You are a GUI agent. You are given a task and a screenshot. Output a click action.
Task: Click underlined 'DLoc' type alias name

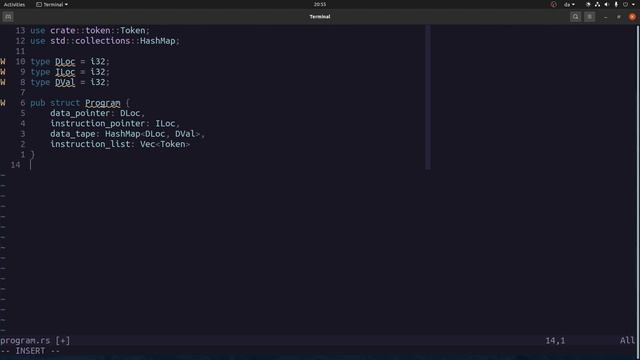click(x=65, y=62)
